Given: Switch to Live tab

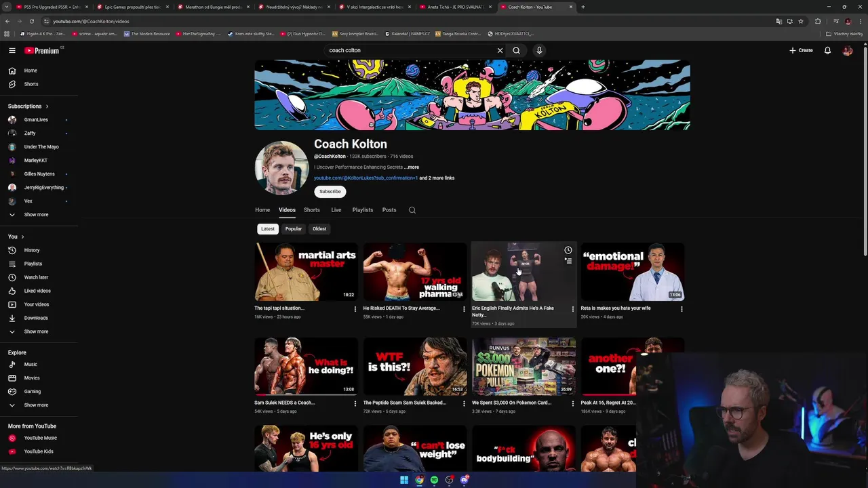Looking at the screenshot, I should coord(336,210).
